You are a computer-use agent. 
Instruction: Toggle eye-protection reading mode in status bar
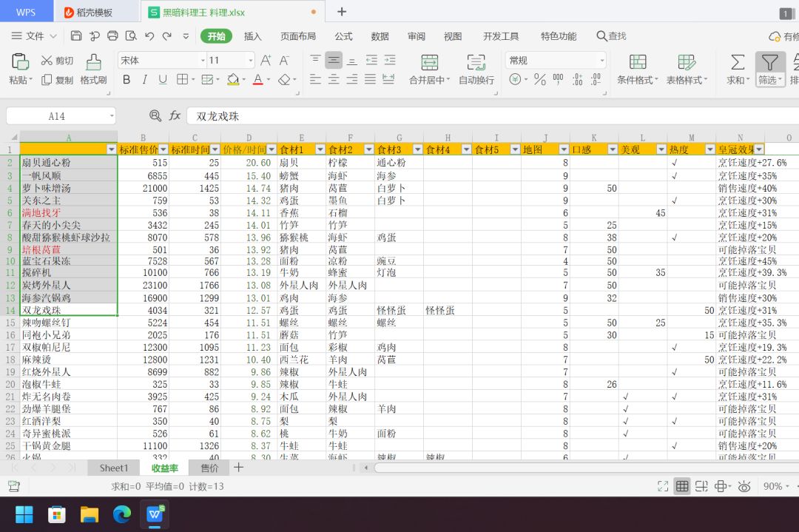point(744,486)
